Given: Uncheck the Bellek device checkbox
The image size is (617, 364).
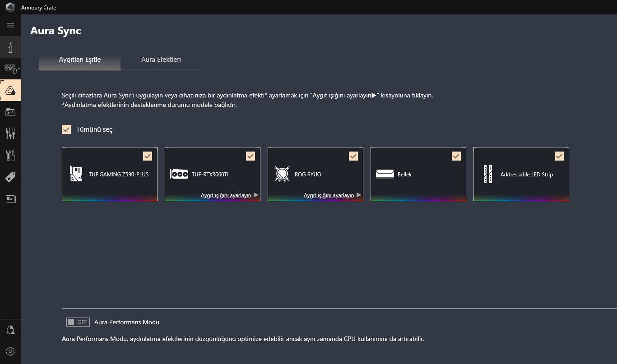Looking at the screenshot, I should click(x=456, y=156).
